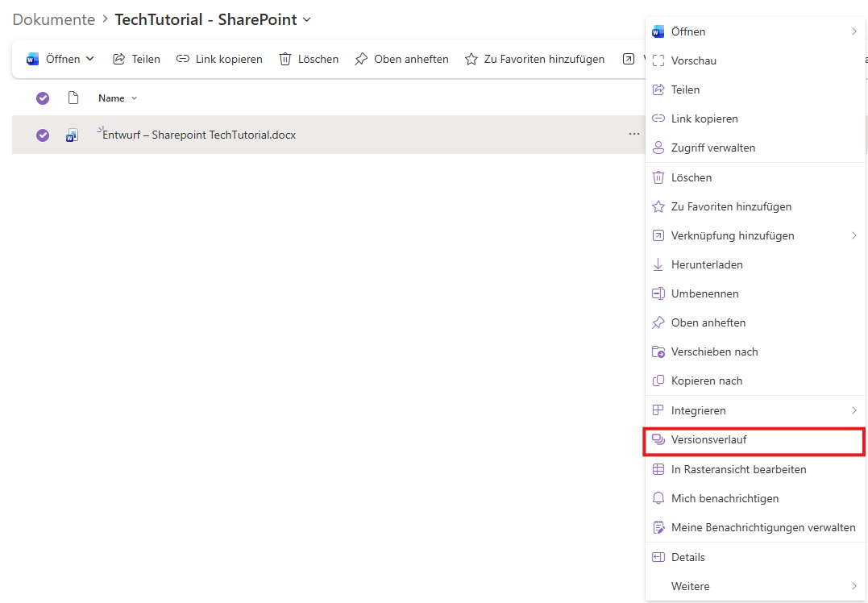
Task: Click Zu Favoriten hinzufügen toolbar button
Action: pyautogui.click(x=535, y=59)
